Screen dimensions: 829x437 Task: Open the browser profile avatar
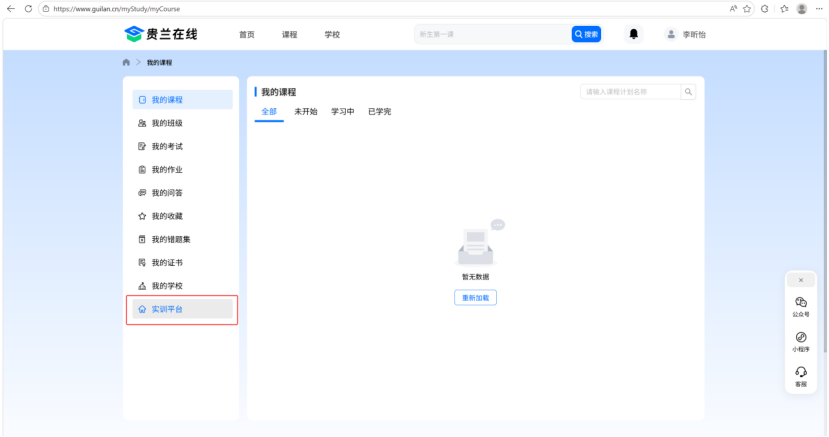click(x=802, y=8)
